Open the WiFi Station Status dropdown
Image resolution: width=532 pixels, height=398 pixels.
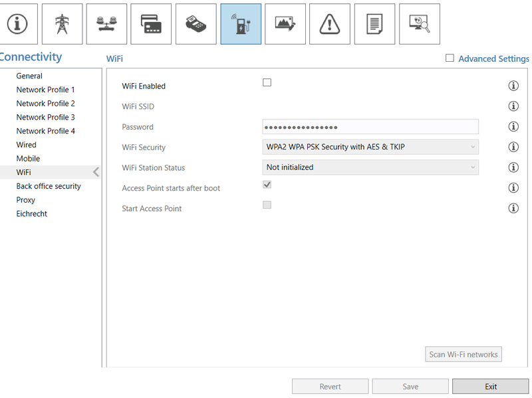[370, 167]
